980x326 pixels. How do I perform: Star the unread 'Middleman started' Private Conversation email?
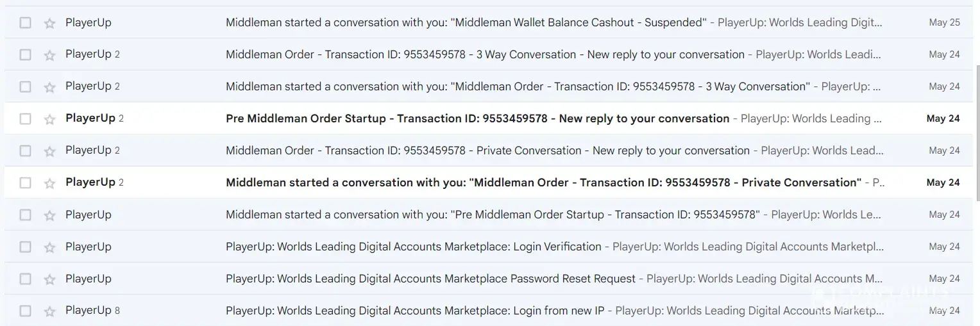coord(49,183)
